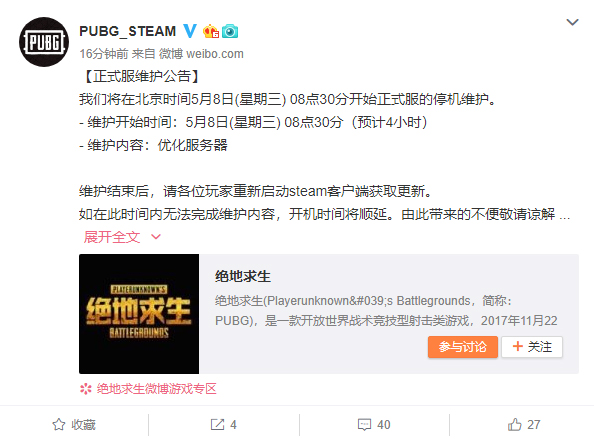Click the orange 参与讨论 button
The image size is (594, 440).
tap(463, 347)
